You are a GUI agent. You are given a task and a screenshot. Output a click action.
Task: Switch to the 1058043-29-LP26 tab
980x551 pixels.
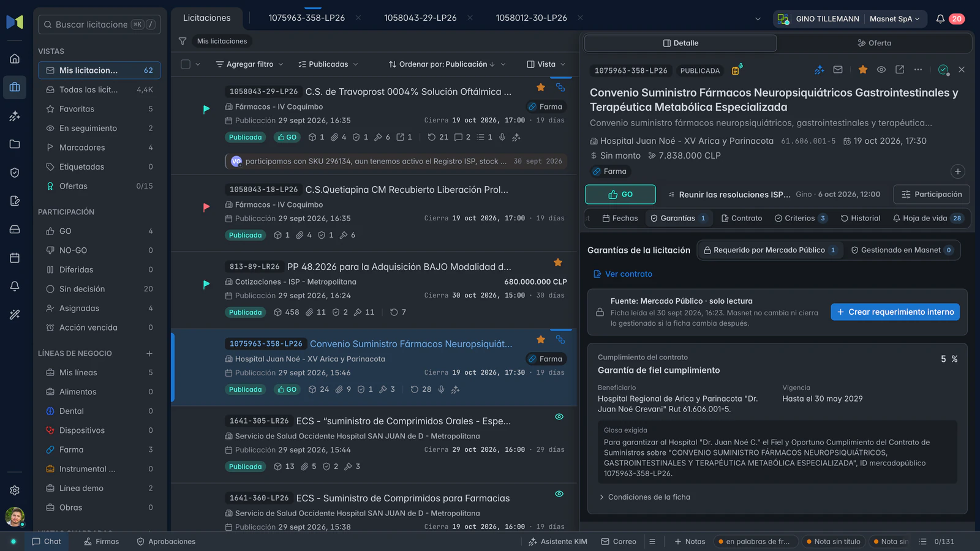[x=420, y=18]
